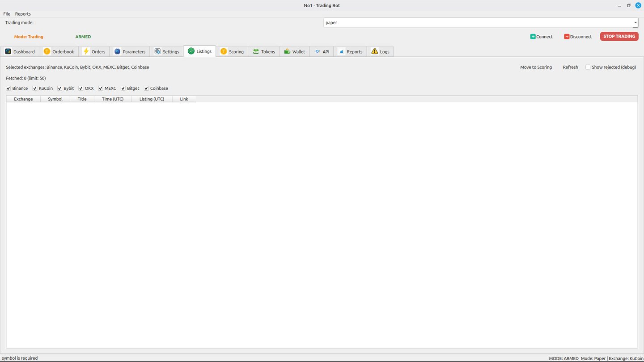
Task: Click Move to Scoring button
Action: click(536, 67)
